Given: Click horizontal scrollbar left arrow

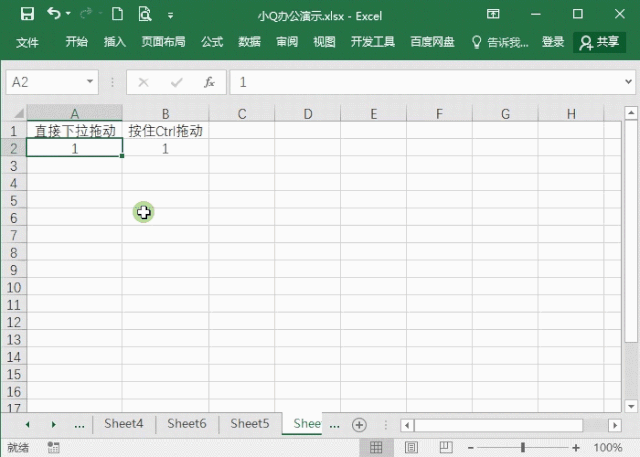Looking at the screenshot, I should tap(407, 426).
